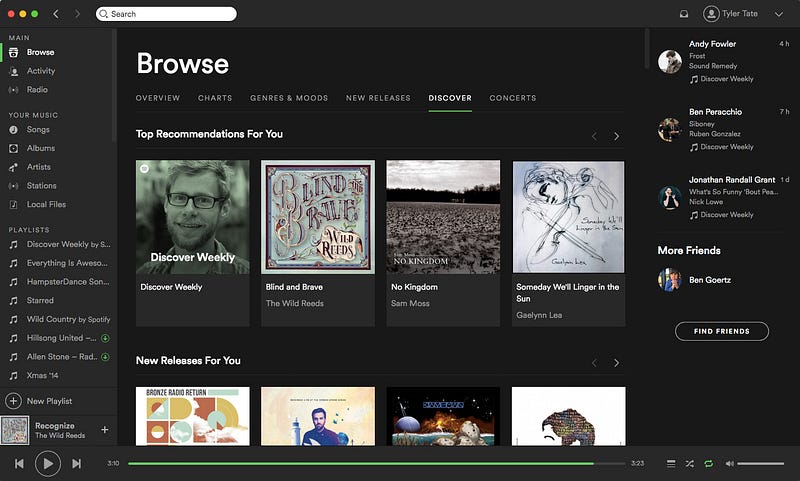
Task: Toggle repeat playback
Action: [x=709, y=463]
